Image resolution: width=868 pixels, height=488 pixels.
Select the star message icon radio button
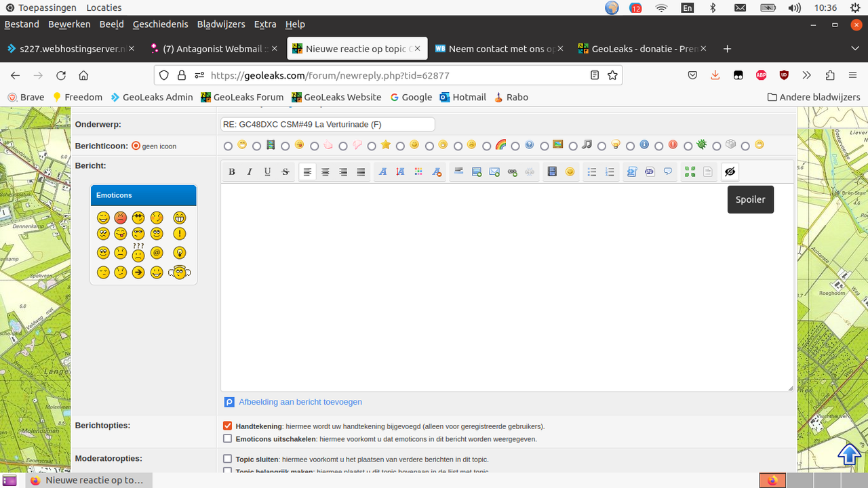(372, 146)
